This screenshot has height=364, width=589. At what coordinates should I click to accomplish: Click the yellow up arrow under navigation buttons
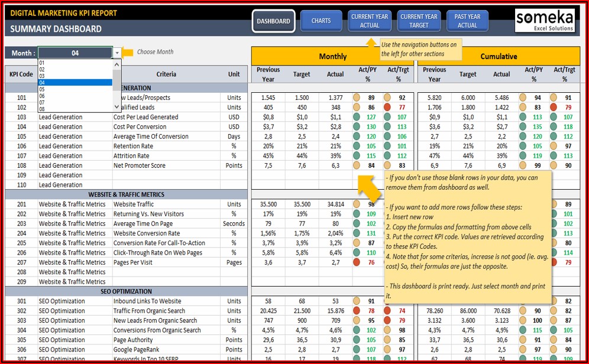(371, 44)
